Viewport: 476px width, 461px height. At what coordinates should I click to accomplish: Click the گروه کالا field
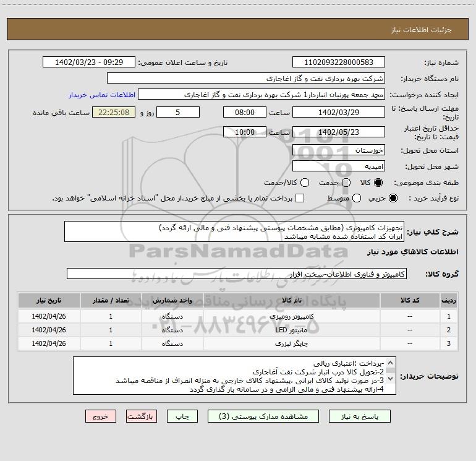tap(237, 274)
